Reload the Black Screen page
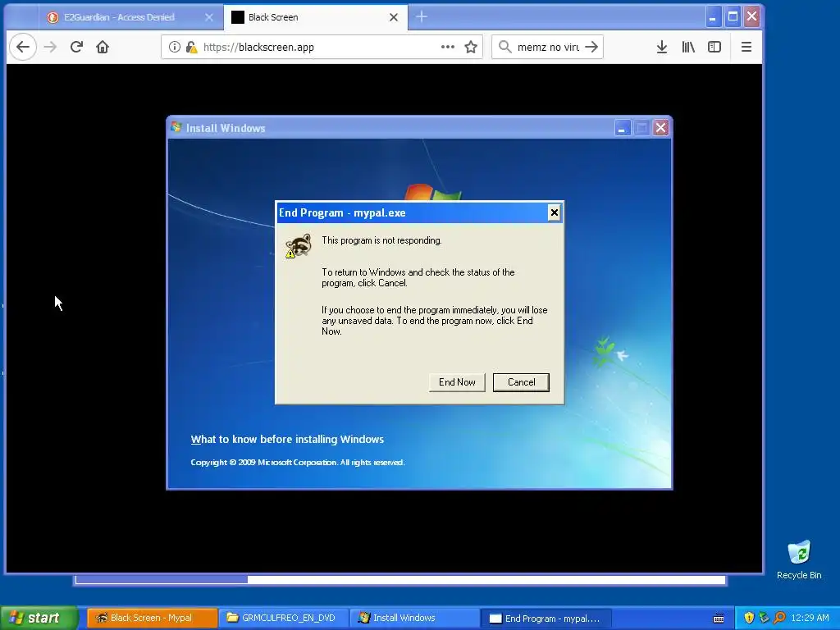 76,47
